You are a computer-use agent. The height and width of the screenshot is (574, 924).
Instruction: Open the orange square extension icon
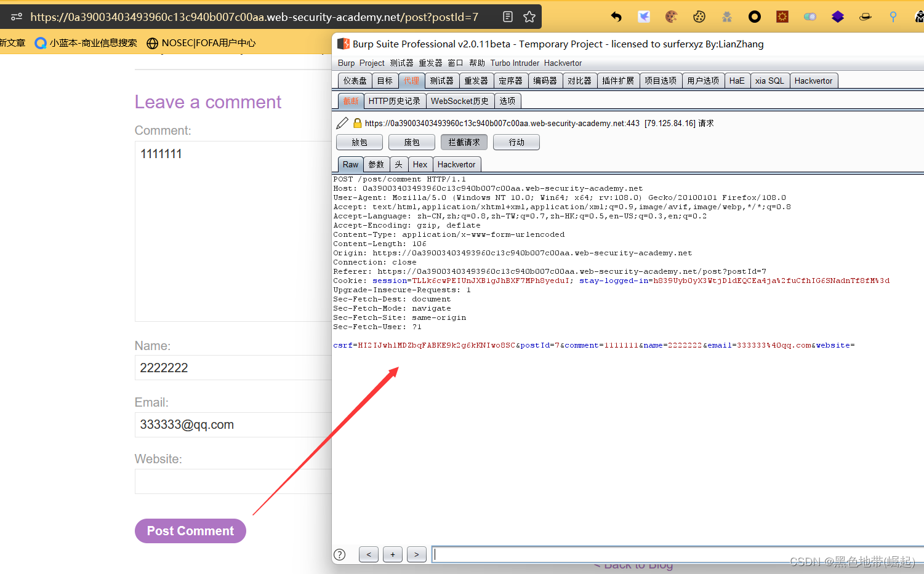[782, 17]
